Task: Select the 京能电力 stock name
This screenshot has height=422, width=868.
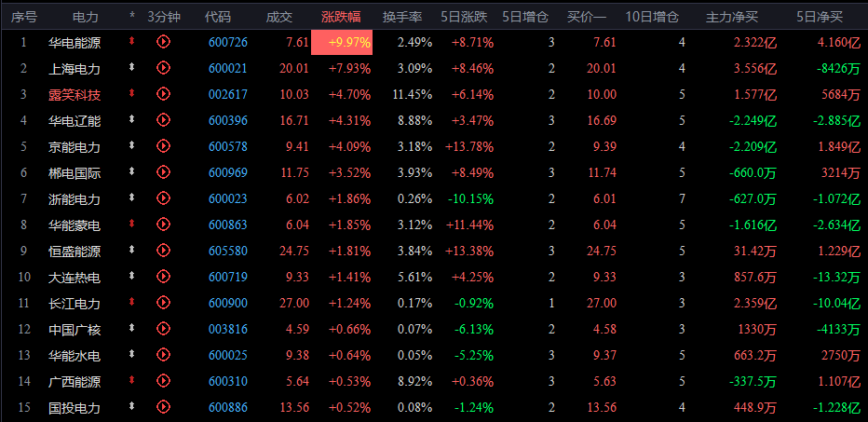Action: (75, 147)
